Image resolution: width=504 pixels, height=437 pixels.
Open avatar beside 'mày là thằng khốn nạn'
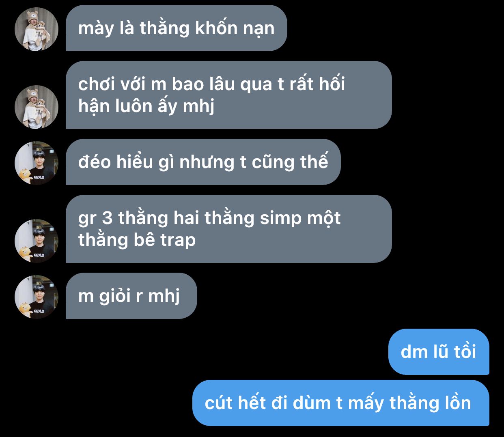pyautogui.click(x=37, y=29)
